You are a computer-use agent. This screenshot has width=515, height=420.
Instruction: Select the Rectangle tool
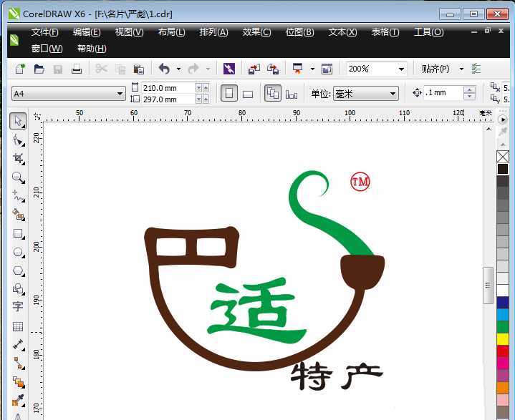(18, 234)
